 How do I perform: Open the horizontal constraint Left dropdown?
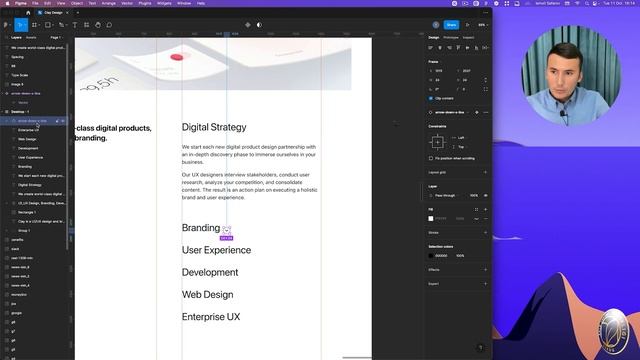[x=461, y=138]
